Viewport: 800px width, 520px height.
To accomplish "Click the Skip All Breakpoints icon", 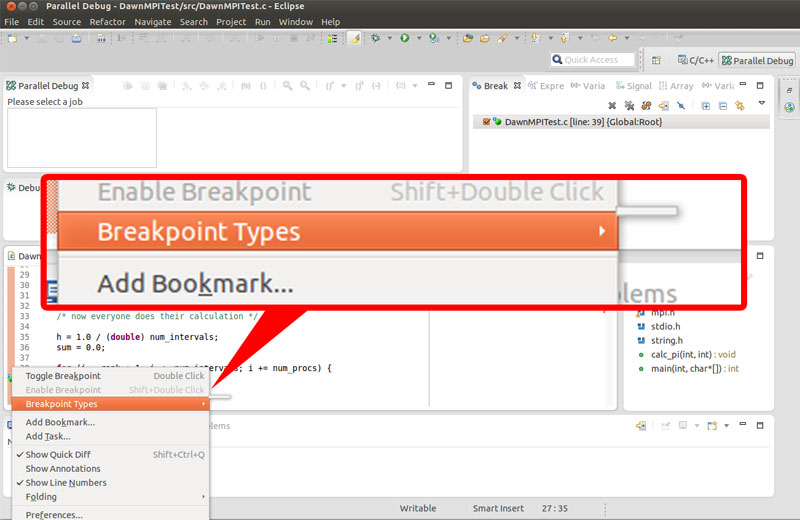I will 680,105.
